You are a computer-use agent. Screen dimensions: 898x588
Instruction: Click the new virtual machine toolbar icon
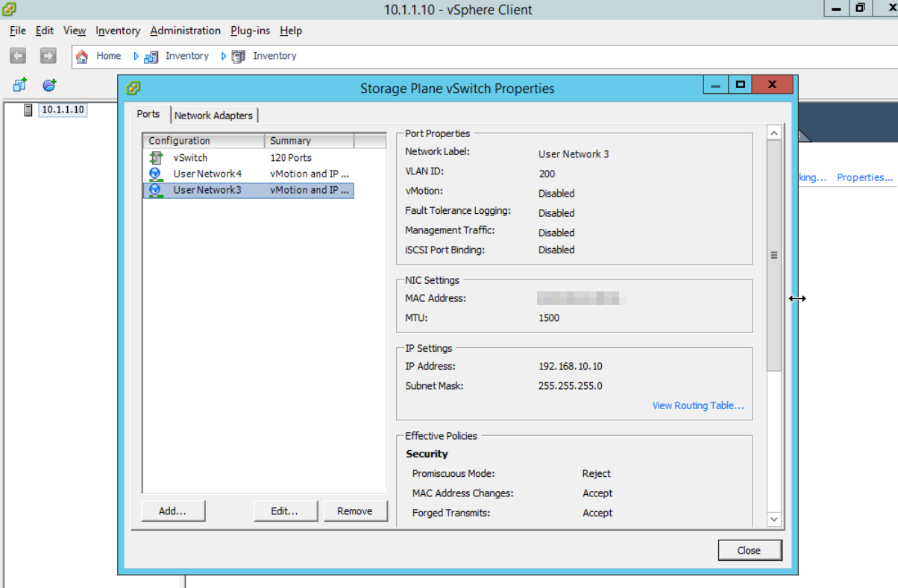point(19,84)
